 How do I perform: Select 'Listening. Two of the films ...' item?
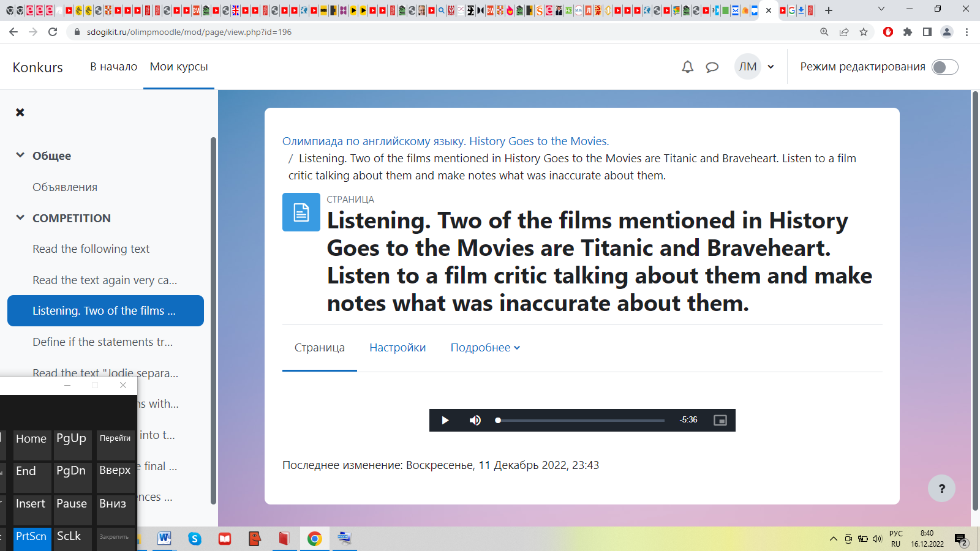(105, 311)
